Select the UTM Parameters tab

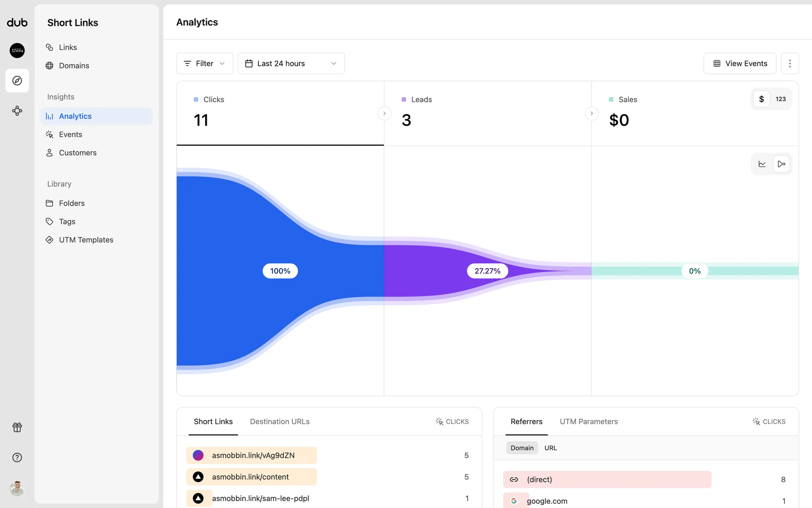pos(588,422)
